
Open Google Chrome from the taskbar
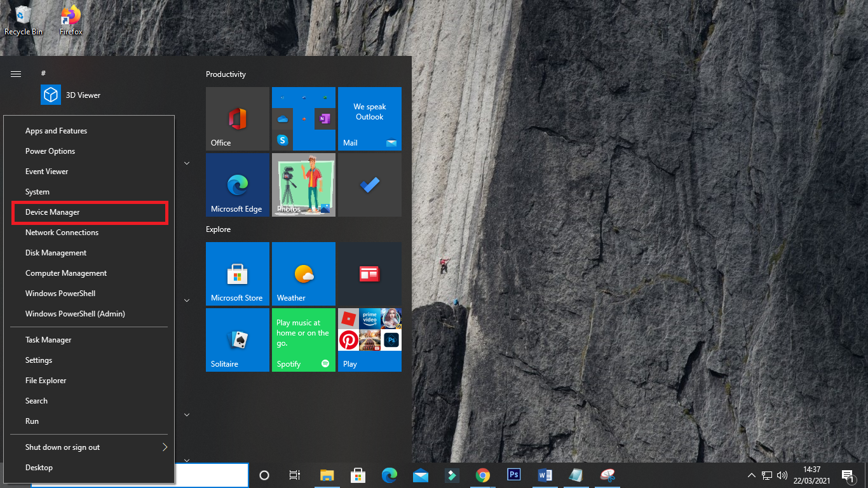483,475
